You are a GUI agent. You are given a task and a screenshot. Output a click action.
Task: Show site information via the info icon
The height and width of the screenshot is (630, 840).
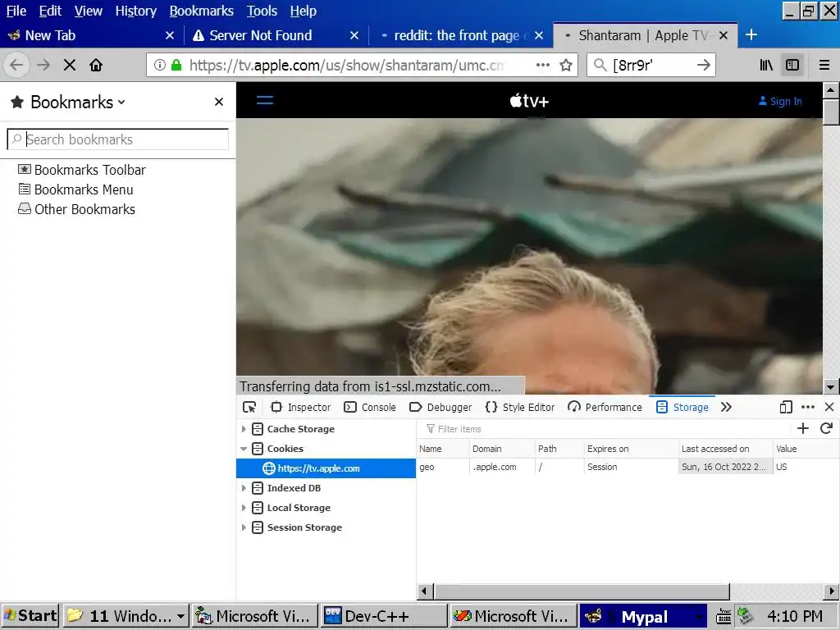[160, 65]
